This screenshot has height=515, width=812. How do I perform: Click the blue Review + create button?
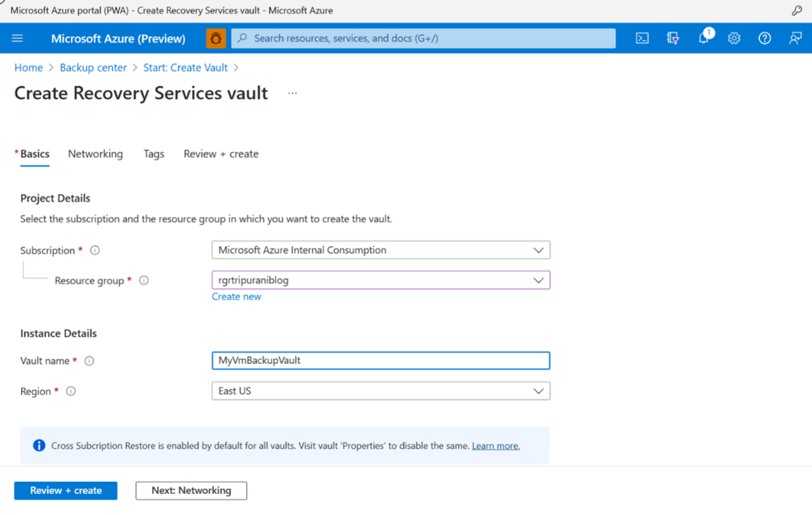click(x=66, y=491)
